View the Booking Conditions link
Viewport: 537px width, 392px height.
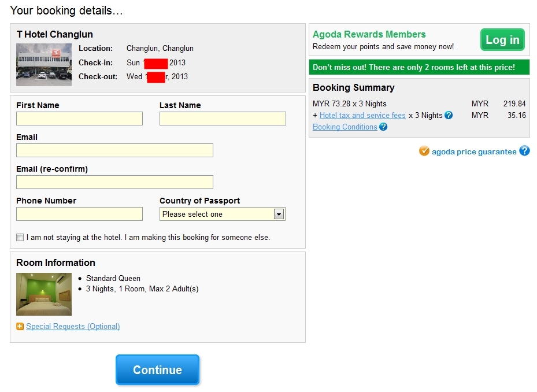(345, 127)
